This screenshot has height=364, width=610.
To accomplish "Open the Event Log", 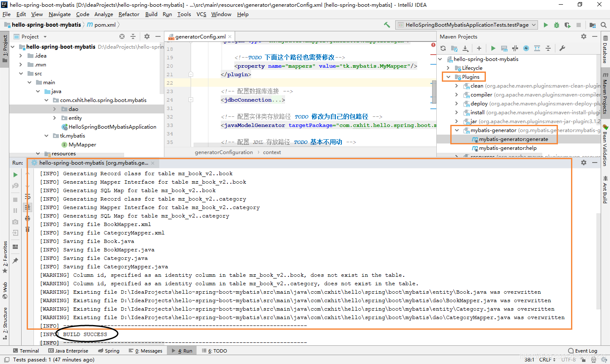I will point(582,351).
